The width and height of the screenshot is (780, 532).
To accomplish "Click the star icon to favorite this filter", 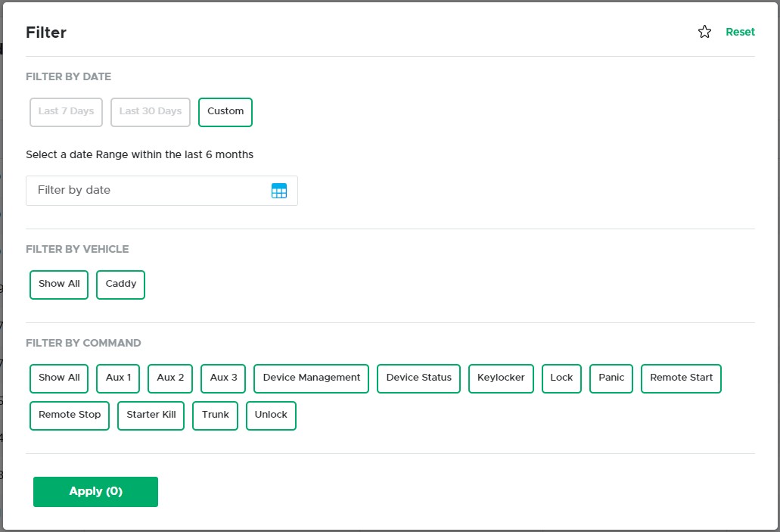I will (x=704, y=32).
